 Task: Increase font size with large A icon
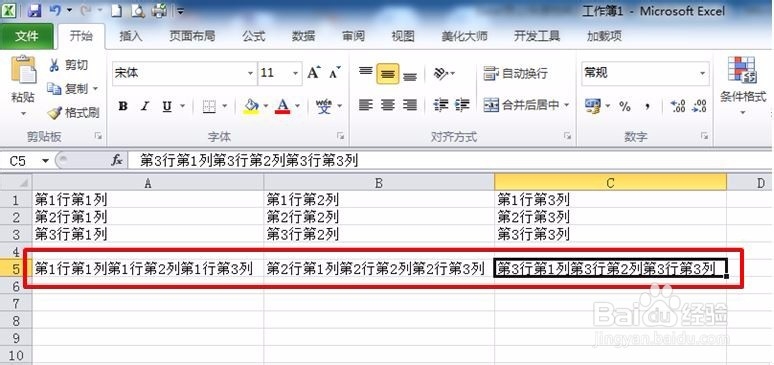314,73
